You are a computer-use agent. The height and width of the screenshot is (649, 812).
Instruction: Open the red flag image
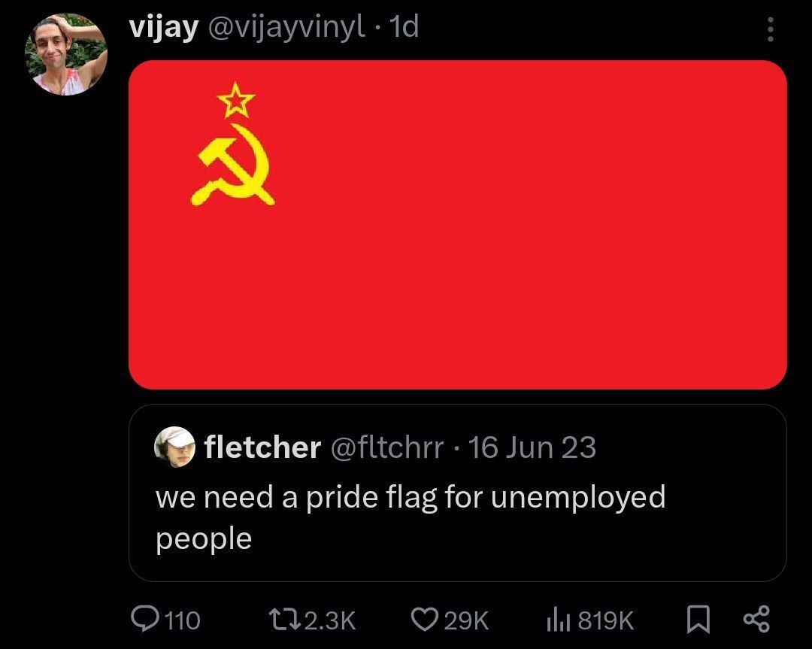[458, 224]
